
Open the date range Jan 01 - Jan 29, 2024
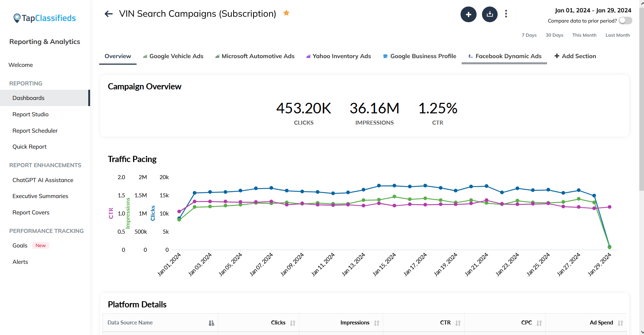point(593,11)
